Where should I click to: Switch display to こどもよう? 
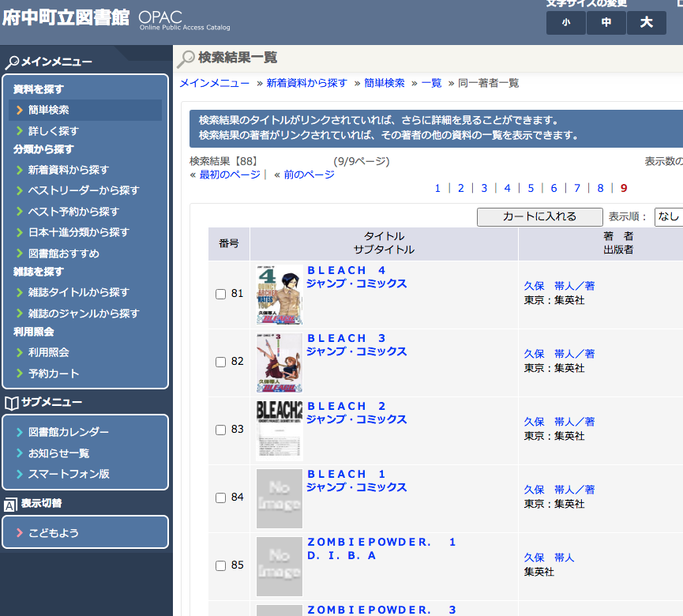click(x=54, y=532)
